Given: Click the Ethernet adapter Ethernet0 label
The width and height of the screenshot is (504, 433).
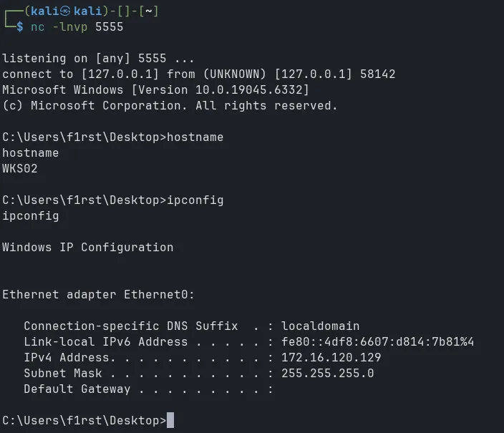Looking at the screenshot, I should 98,295.
